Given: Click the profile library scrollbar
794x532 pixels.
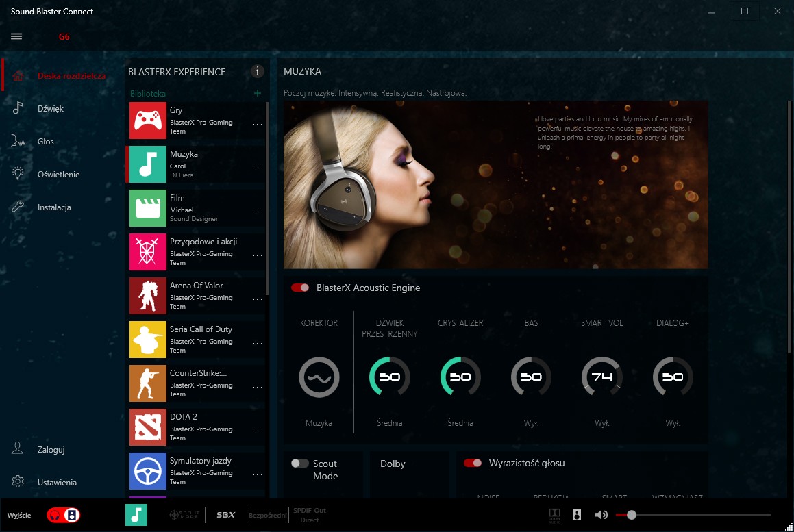Looking at the screenshot, I should tap(267, 198).
